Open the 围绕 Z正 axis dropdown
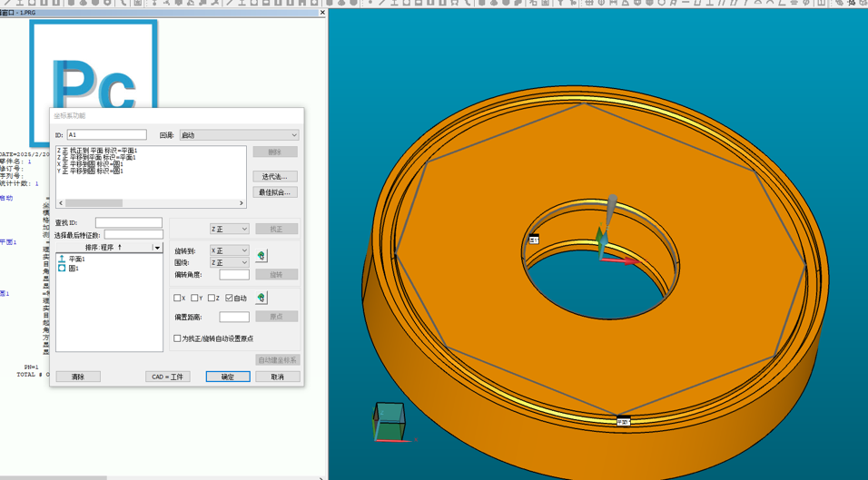Image resolution: width=868 pixels, height=480 pixels. click(229, 263)
